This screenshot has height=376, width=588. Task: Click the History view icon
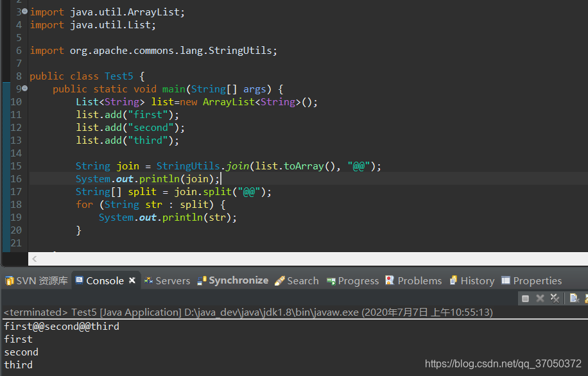[472, 280]
